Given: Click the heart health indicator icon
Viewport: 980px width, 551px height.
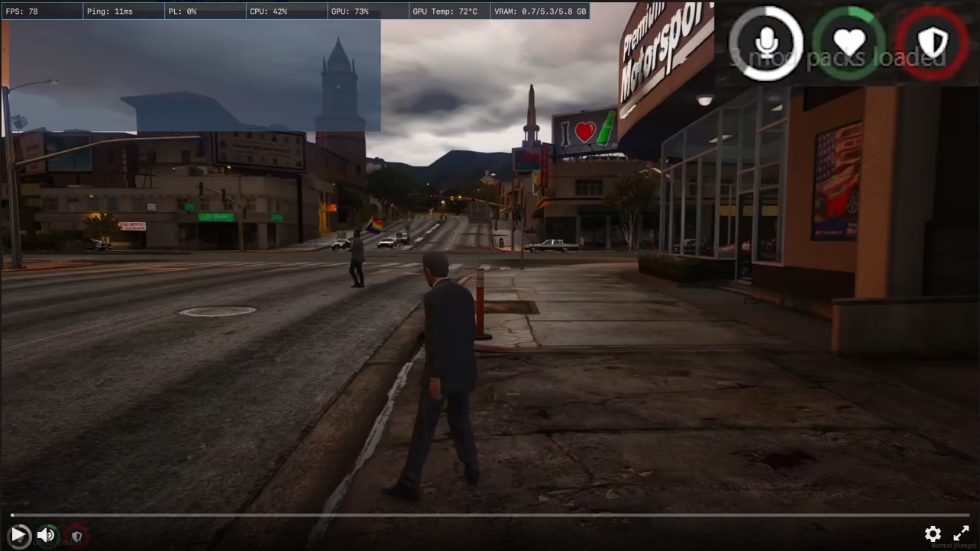Looking at the screenshot, I should coord(849,43).
